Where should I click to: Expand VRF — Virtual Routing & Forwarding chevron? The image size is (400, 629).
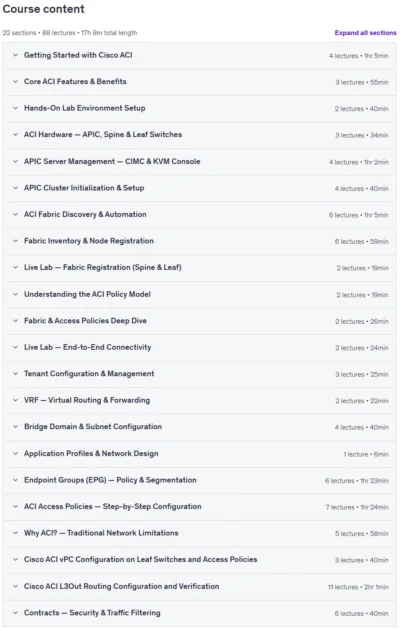point(15,400)
